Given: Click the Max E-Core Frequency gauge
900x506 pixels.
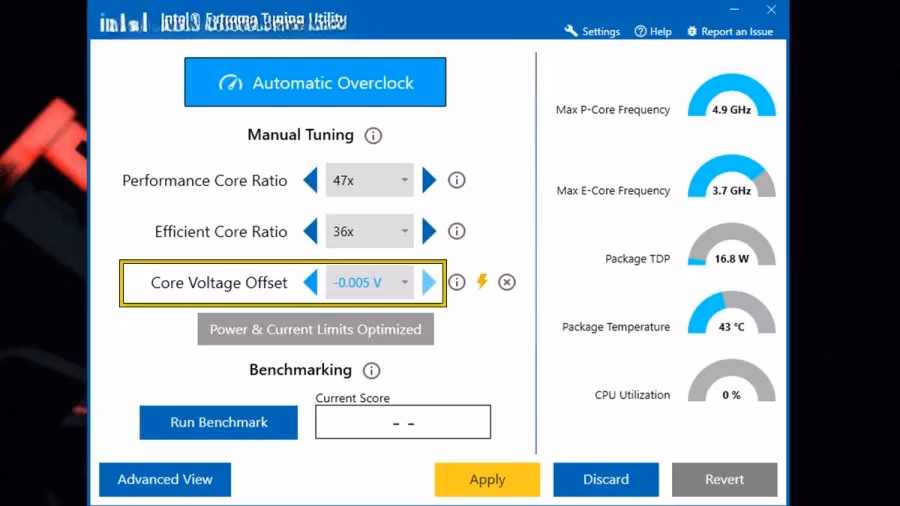Looking at the screenshot, I should 731,176.
